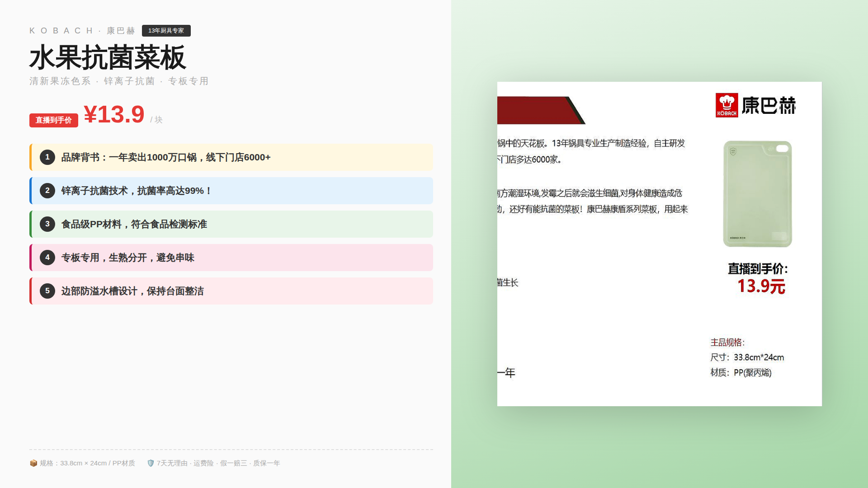868x488 pixels.
Task: Click the line about 潮湿环境,发霉之后就会滋生细菌
Action: click(x=590, y=193)
